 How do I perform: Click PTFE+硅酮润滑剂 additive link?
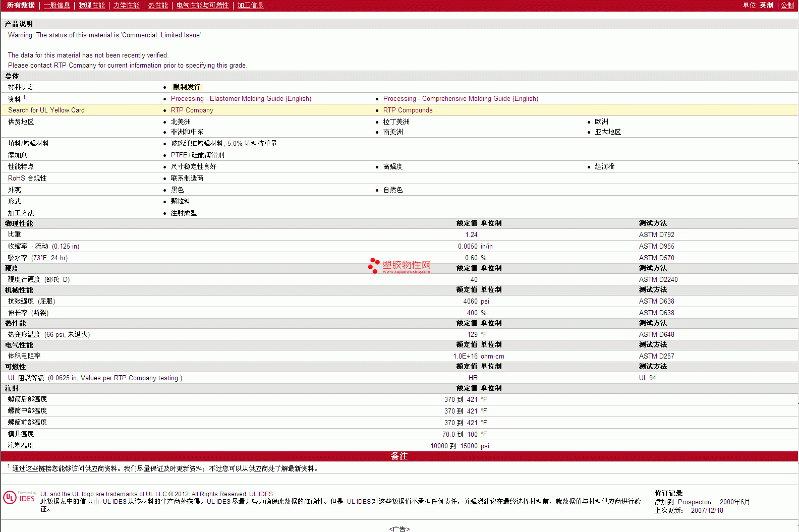coord(198,155)
